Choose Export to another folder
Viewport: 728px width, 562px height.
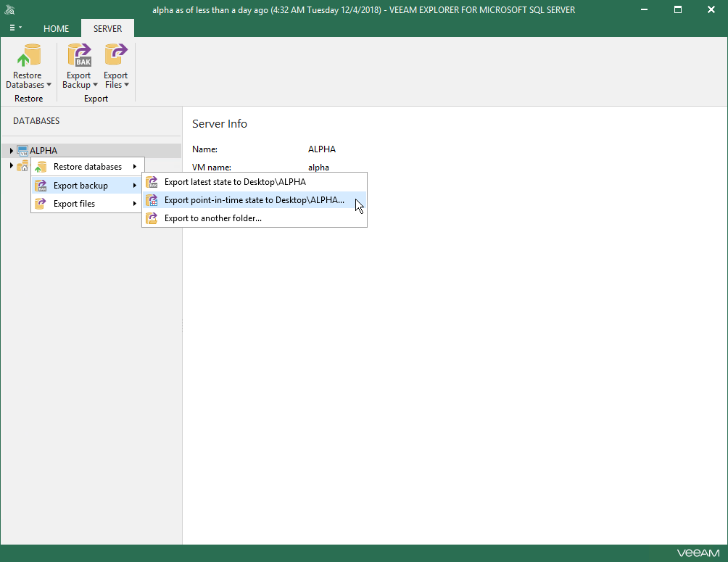point(255,218)
